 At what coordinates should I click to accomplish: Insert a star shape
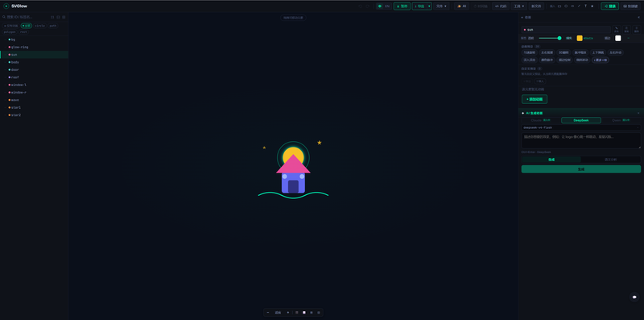(592, 6)
